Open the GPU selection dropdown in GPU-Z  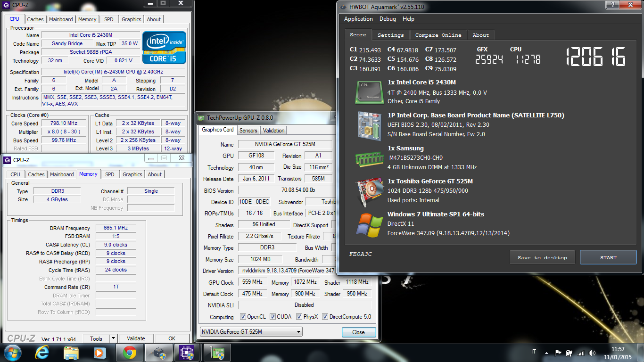pos(251,332)
